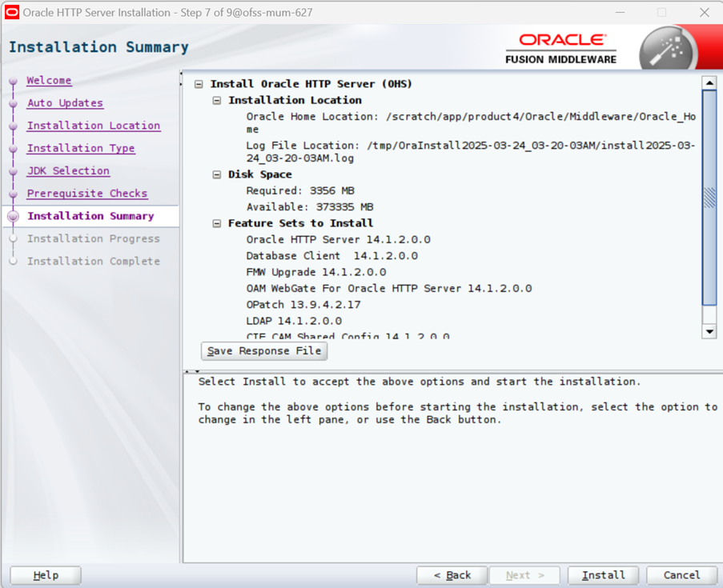723x588 pixels.
Task: Click the Oracle window title bar icon
Action: click(12, 13)
